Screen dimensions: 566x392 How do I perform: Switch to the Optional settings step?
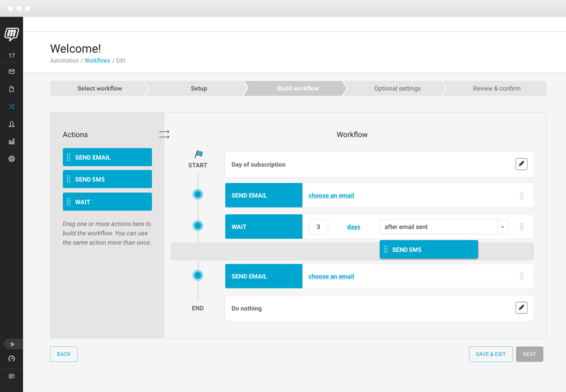[x=397, y=88]
